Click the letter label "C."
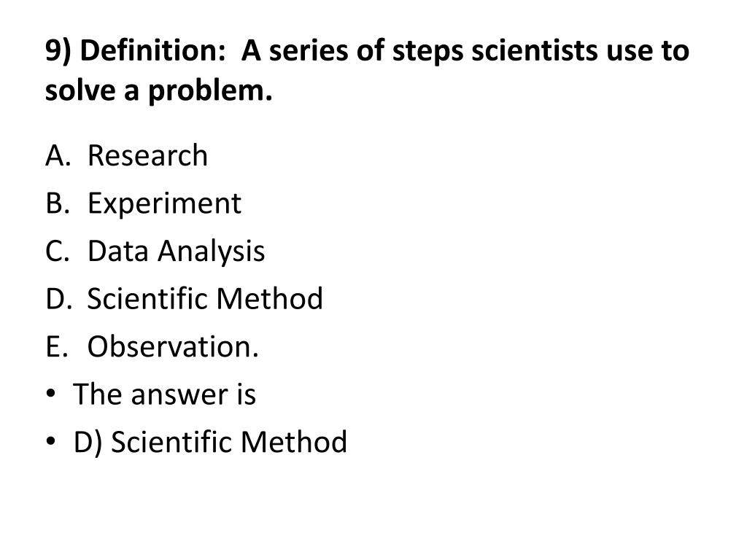747x560 pixels. point(56,251)
